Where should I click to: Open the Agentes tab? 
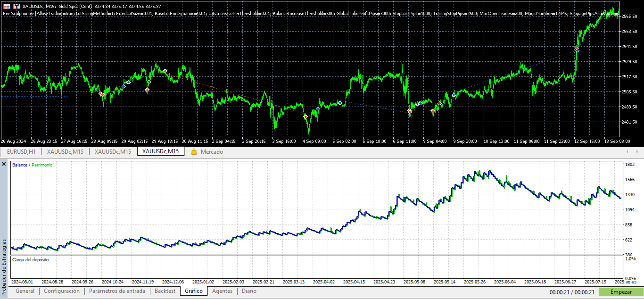tap(222, 291)
